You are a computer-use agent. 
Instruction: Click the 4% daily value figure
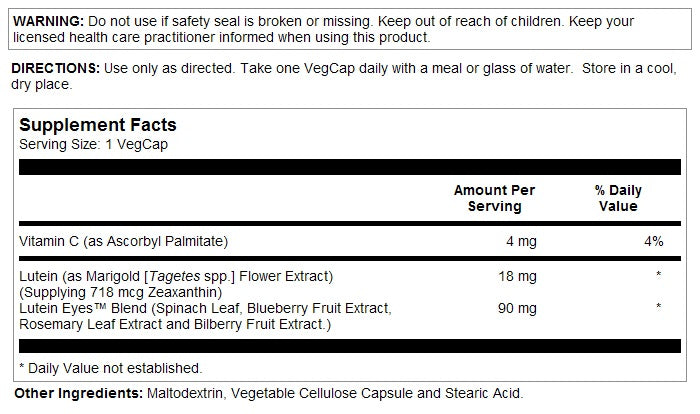pos(654,241)
